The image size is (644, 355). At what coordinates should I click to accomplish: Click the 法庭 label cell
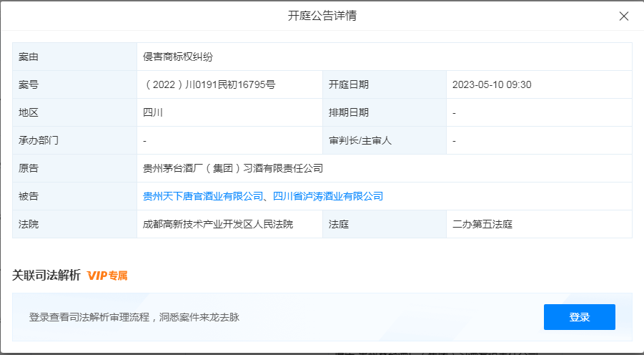[x=385, y=224]
